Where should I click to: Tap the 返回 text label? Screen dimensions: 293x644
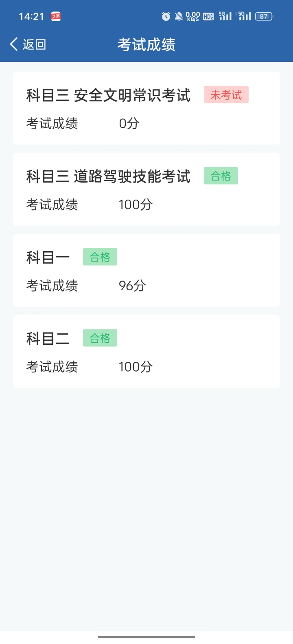(34, 44)
